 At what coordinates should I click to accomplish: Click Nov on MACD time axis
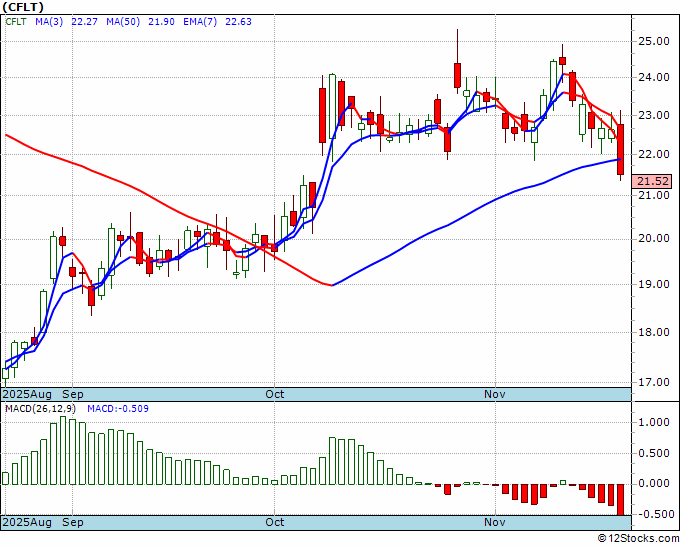[495, 522]
